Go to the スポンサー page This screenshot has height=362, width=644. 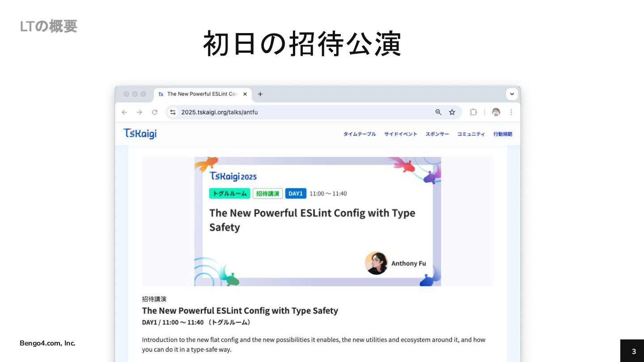click(437, 134)
